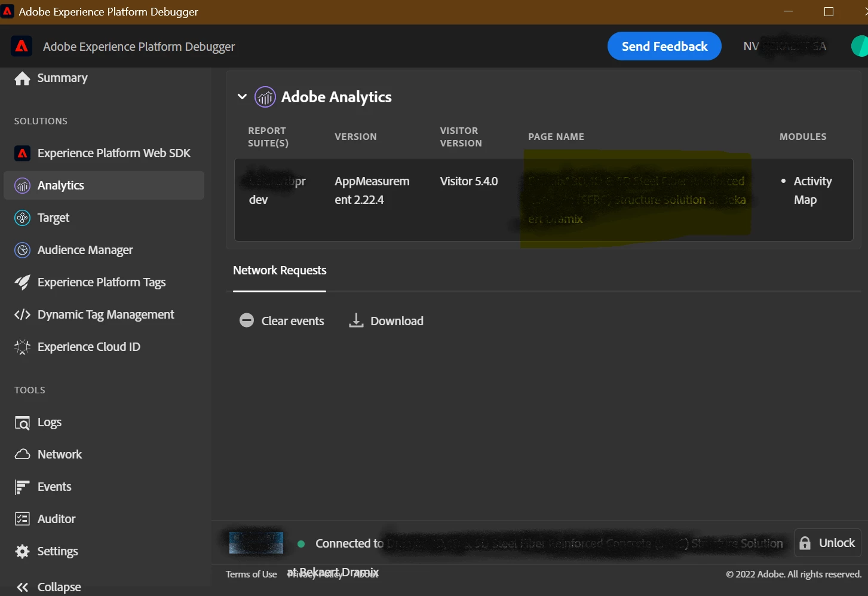Click the green connection status dot

click(301, 543)
